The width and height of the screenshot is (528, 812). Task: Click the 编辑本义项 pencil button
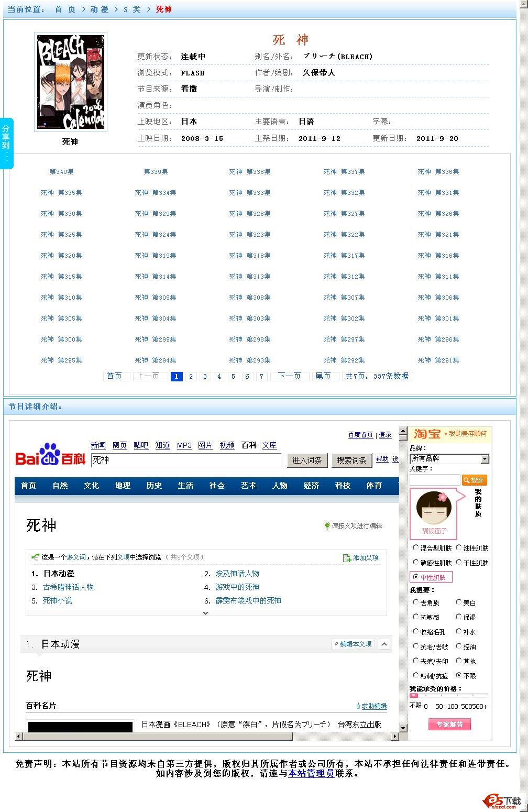pos(354,644)
